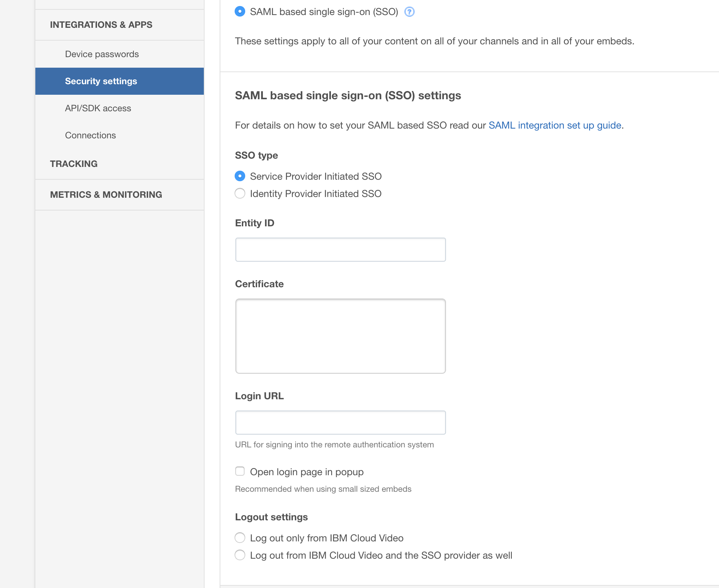Click the Identity Provider Initiated SSO label
This screenshot has width=719, height=588.
click(316, 194)
